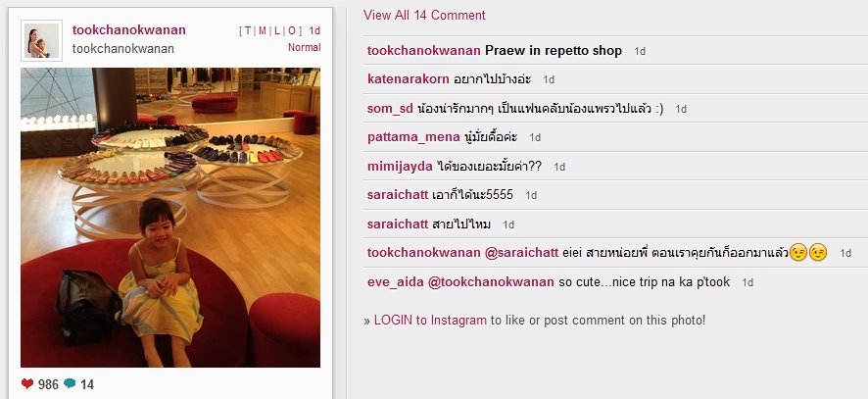This screenshot has width=868, height=399.
Task: Click the red heart likes icon
Action: point(27,383)
